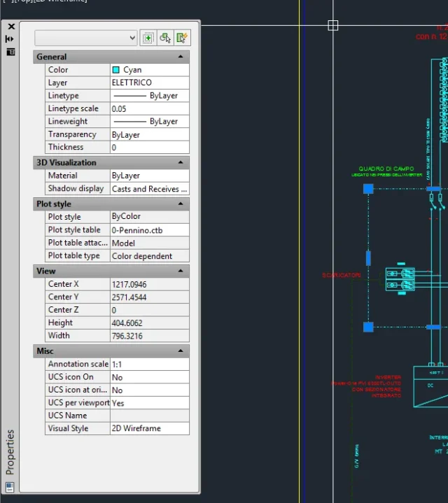Click the bottom-left blue grip square in drawing
The height and width of the screenshot is (503, 448).
coord(368,327)
